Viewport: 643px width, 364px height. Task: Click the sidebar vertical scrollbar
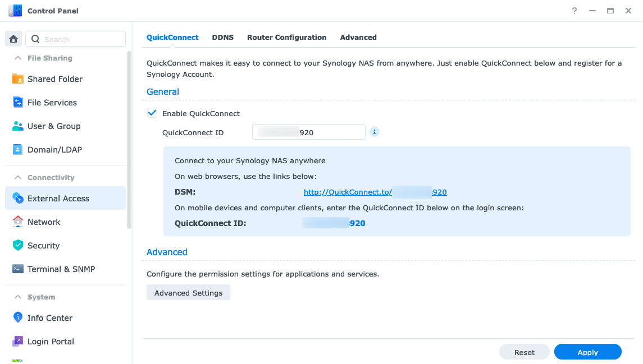click(x=129, y=140)
